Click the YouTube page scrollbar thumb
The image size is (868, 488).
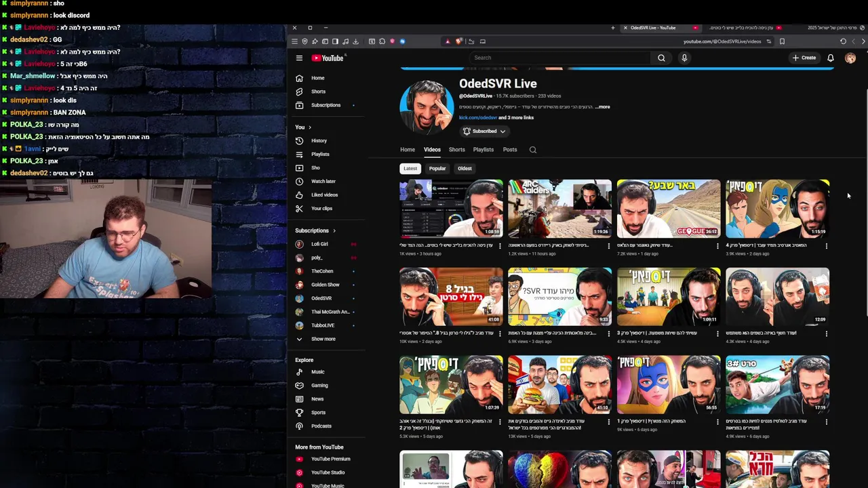866,202
